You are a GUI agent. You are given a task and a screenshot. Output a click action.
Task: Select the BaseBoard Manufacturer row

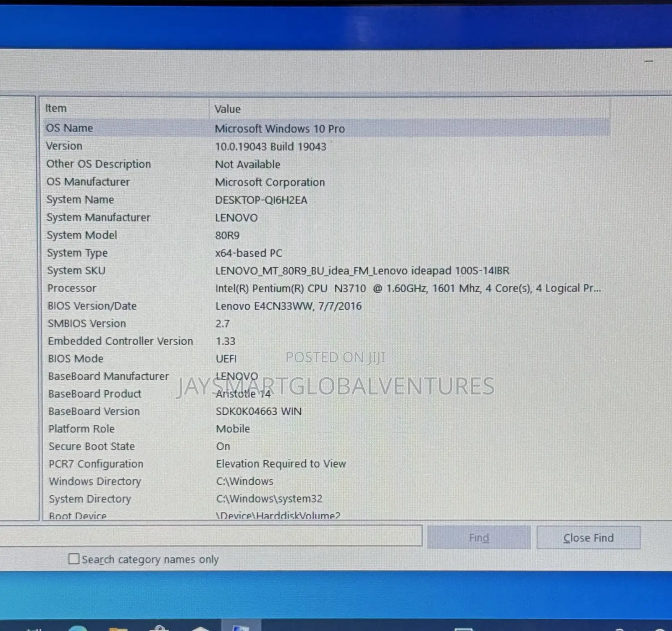tap(326, 376)
